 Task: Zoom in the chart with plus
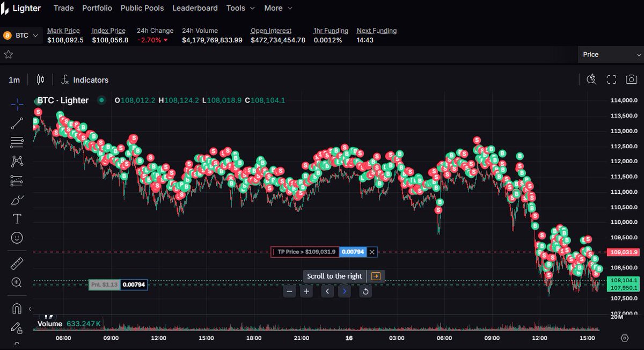306,291
